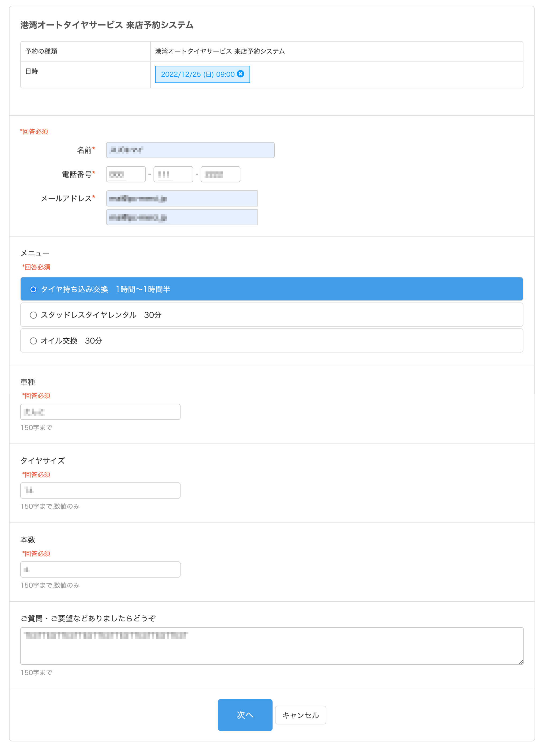Focus the middle 電話番号 field
This screenshot has height=756, width=542.
click(x=173, y=174)
